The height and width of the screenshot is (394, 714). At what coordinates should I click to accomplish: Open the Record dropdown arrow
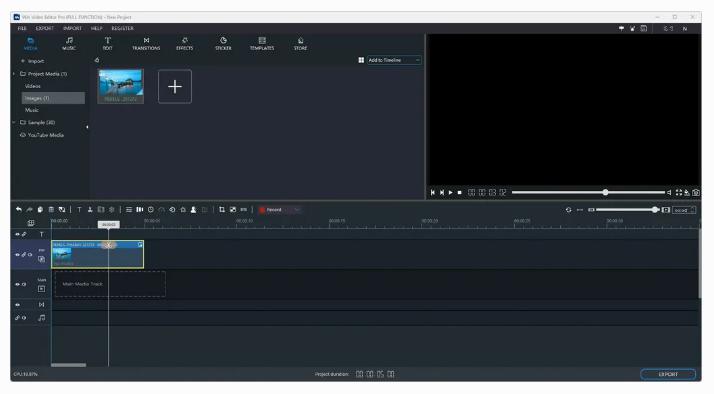pyautogui.click(x=297, y=210)
